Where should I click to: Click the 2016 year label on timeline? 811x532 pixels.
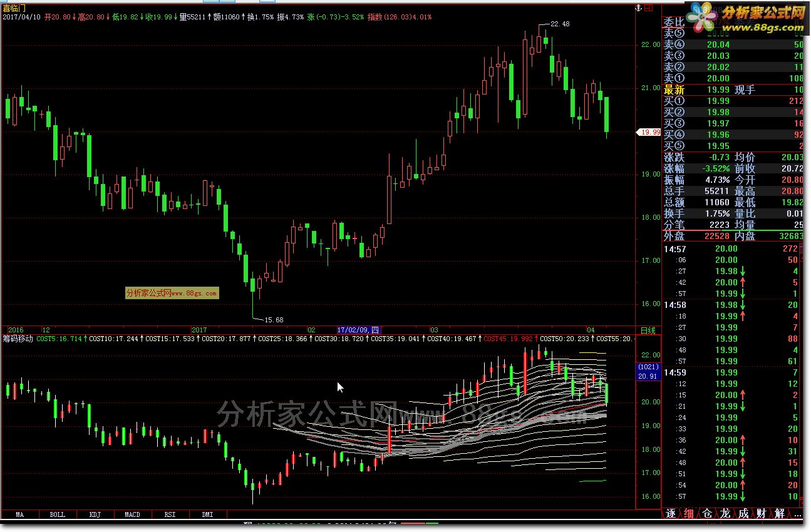[15, 330]
